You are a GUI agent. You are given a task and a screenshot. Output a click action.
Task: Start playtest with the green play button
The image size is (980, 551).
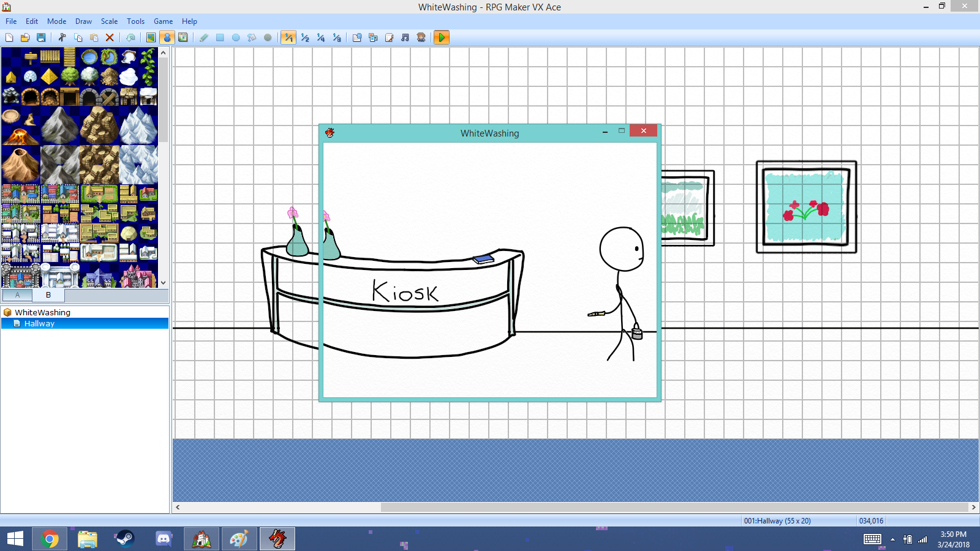pos(442,37)
